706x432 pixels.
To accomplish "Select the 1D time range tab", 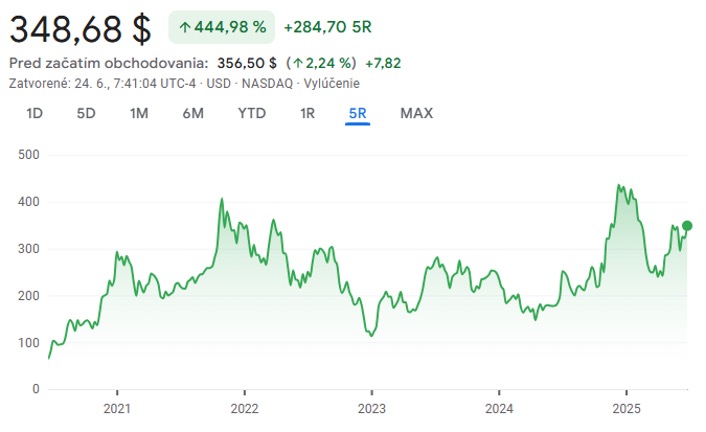I will [34, 113].
